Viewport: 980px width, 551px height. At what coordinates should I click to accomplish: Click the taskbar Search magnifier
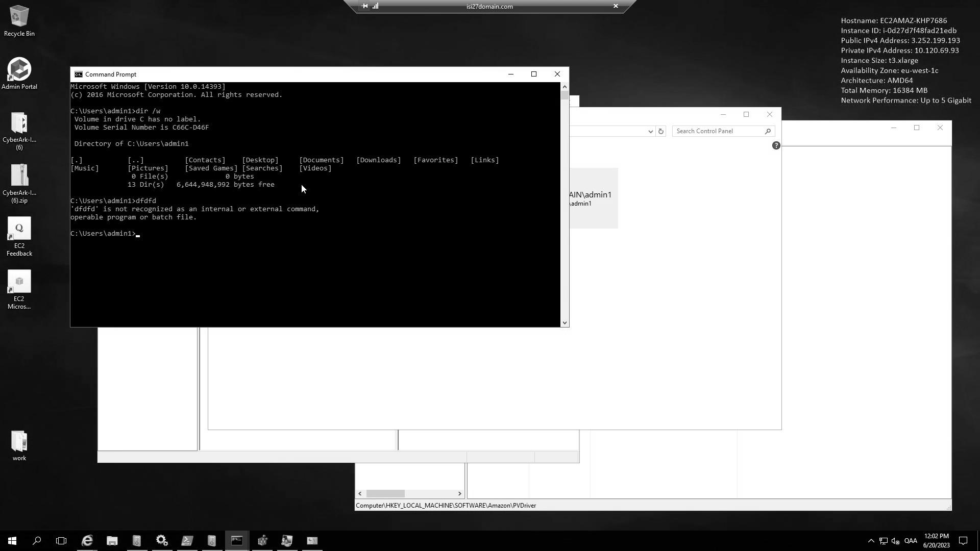[37, 541]
